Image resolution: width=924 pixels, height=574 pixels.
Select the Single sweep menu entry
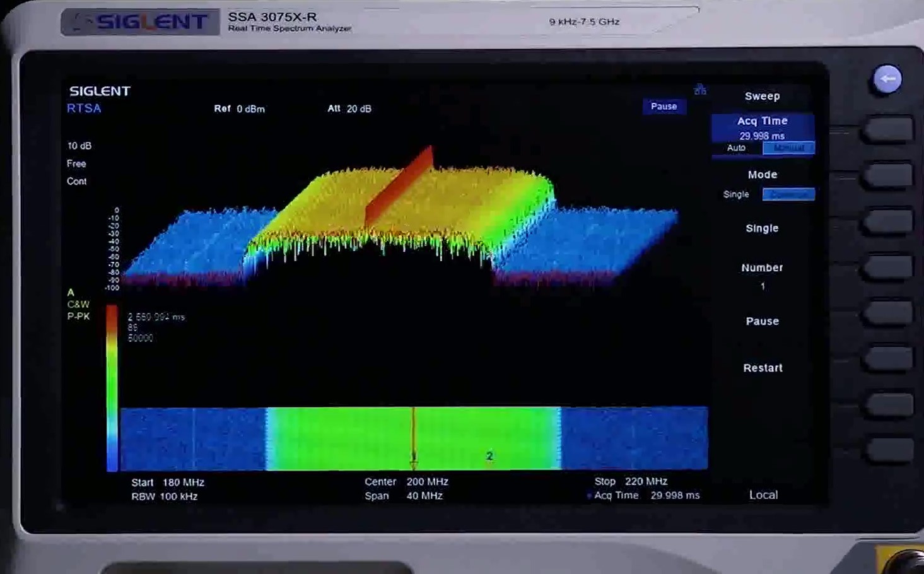pyautogui.click(x=762, y=228)
